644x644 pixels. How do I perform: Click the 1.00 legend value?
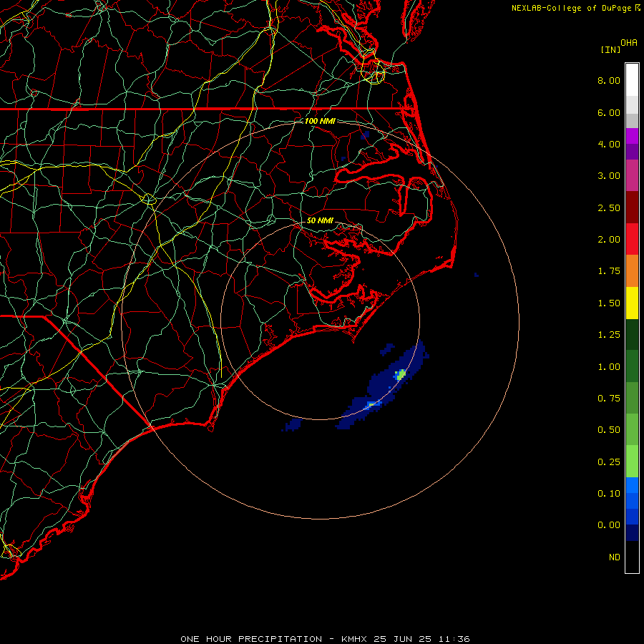pyautogui.click(x=609, y=367)
